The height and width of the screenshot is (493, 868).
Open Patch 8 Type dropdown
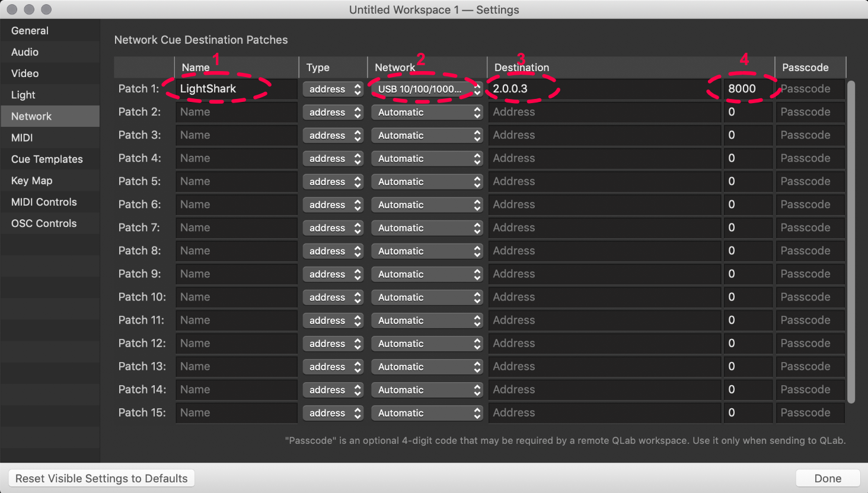pos(333,251)
